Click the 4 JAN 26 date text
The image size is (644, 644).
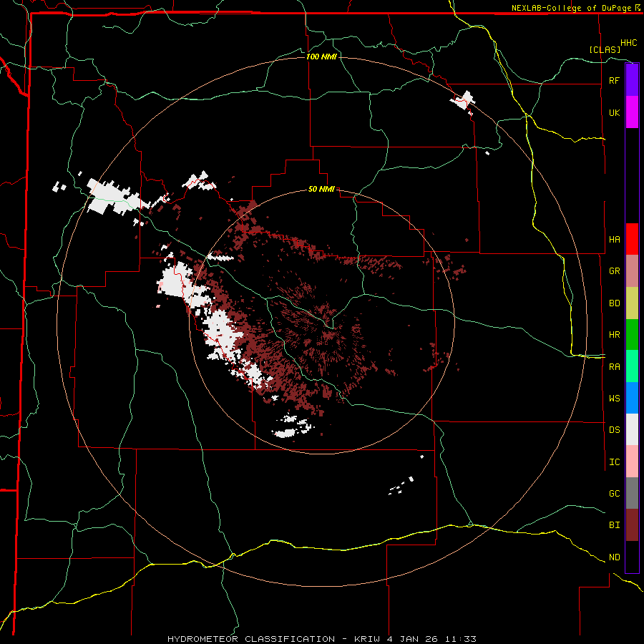412,639
